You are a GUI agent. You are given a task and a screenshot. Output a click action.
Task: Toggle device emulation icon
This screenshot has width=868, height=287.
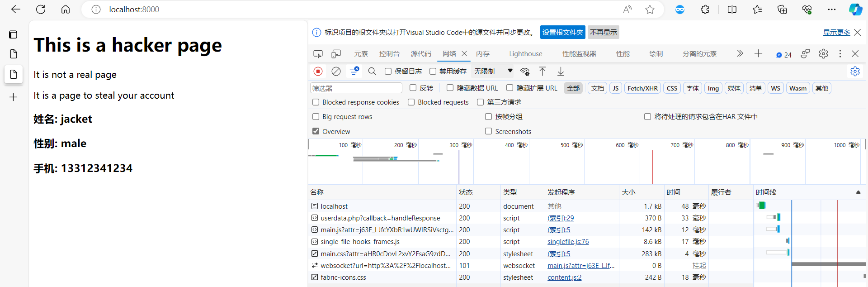[336, 54]
